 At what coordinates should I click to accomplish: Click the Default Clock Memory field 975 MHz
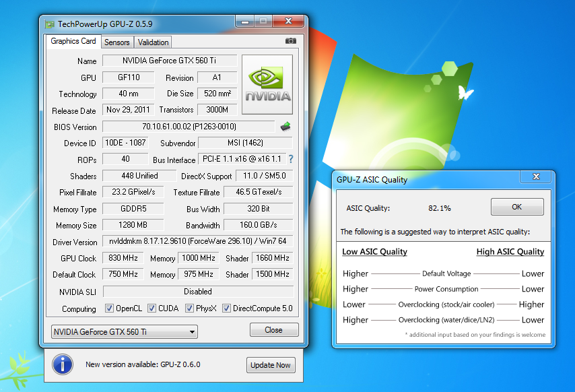click(x=199, y=274)
